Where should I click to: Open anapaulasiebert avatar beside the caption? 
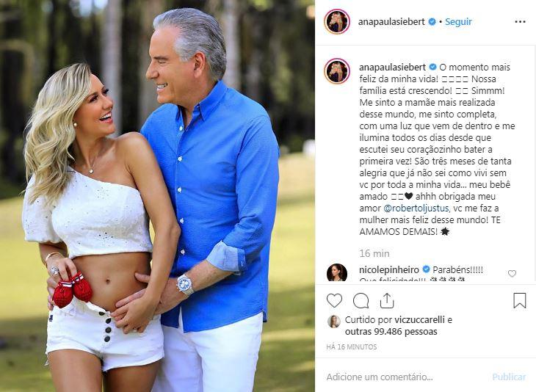(x=337, y=71)
